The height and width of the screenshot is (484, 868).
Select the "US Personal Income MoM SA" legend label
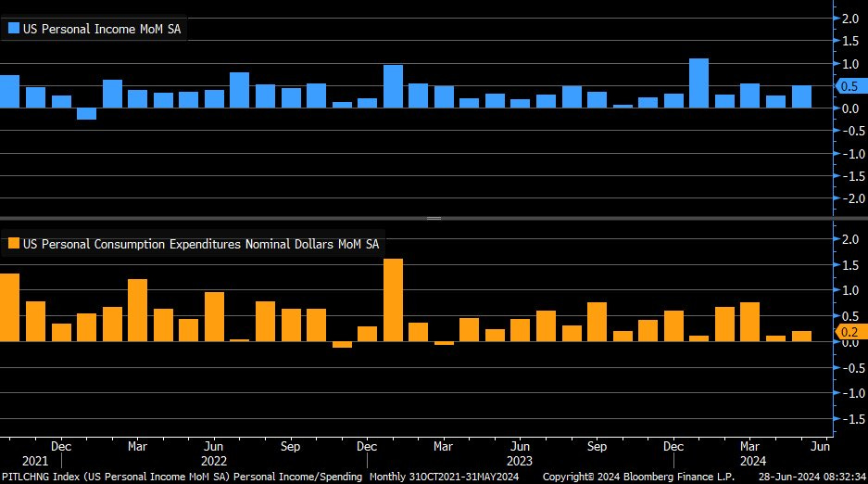pyautogui.click(x=101, y=29)
